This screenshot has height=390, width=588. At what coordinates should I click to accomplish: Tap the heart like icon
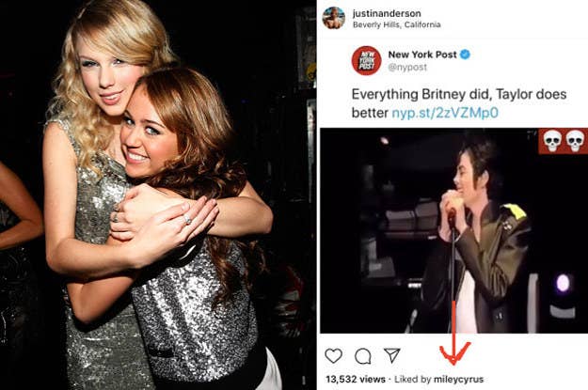(333, 355)
